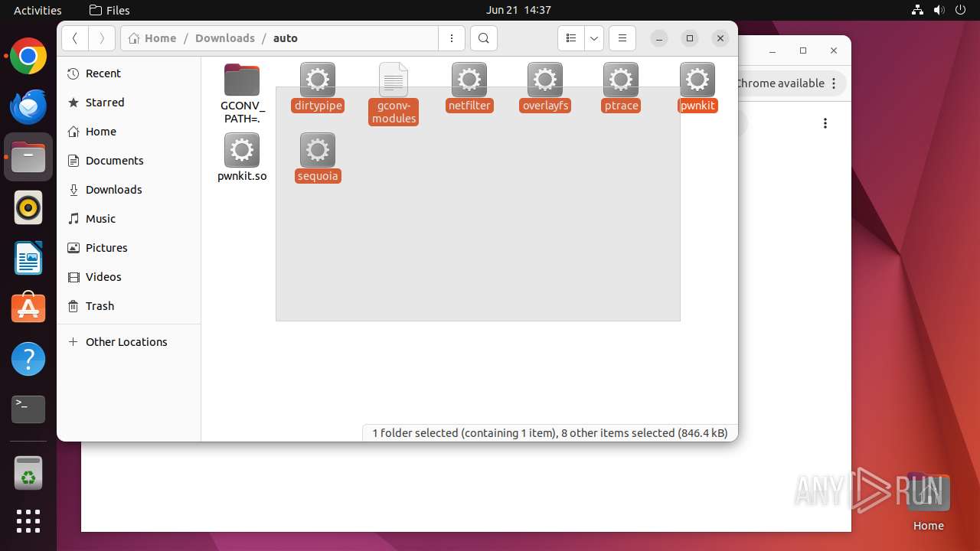Click the selection status bar text
The width and height of the screenshot is (980, 551).
pos(550,433)
